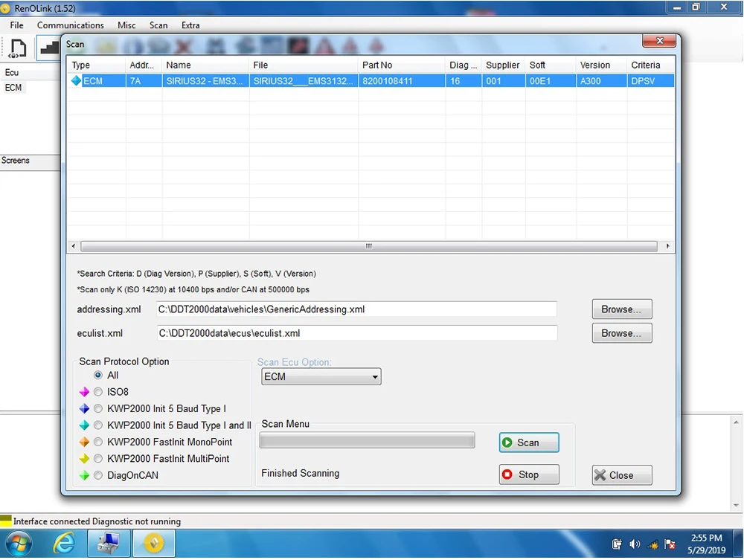The image size is (744, 560).
Task: Select KWP2000 FastInit MultiPoint radio button
Action: [x=97, y=459]
